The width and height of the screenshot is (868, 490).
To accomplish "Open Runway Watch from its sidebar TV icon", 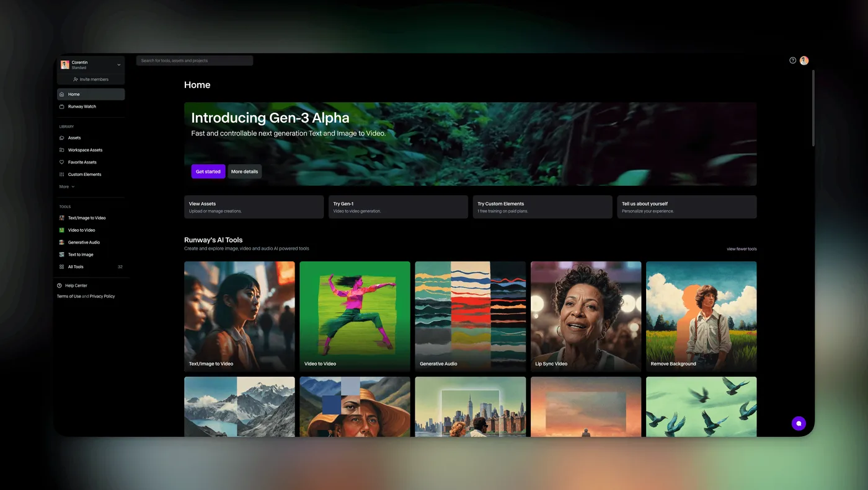I will [x=61, y=107].
